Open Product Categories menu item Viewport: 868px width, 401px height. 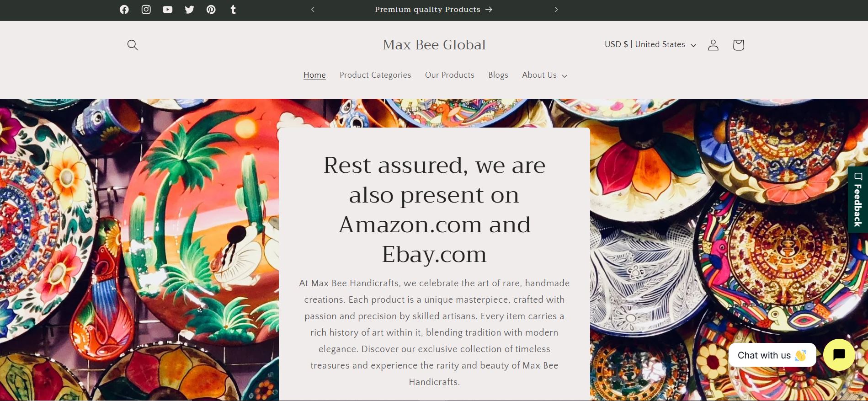point(375,75)
